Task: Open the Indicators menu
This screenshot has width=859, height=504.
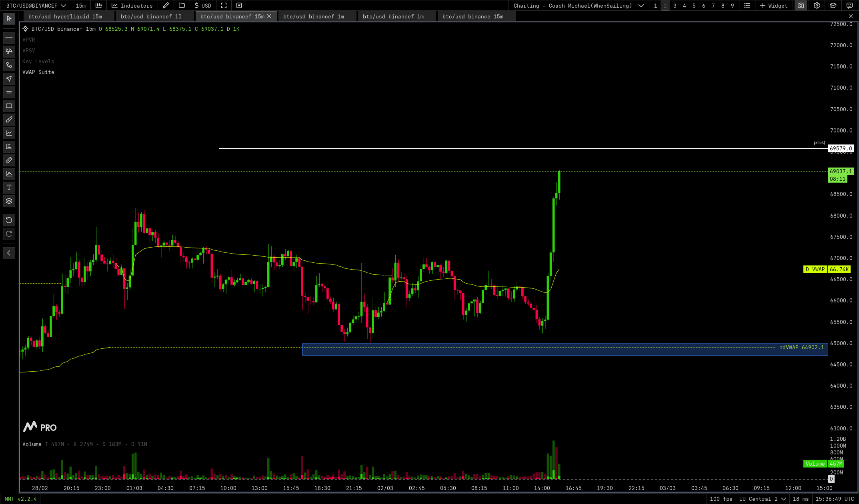Action: click(132, 6)
